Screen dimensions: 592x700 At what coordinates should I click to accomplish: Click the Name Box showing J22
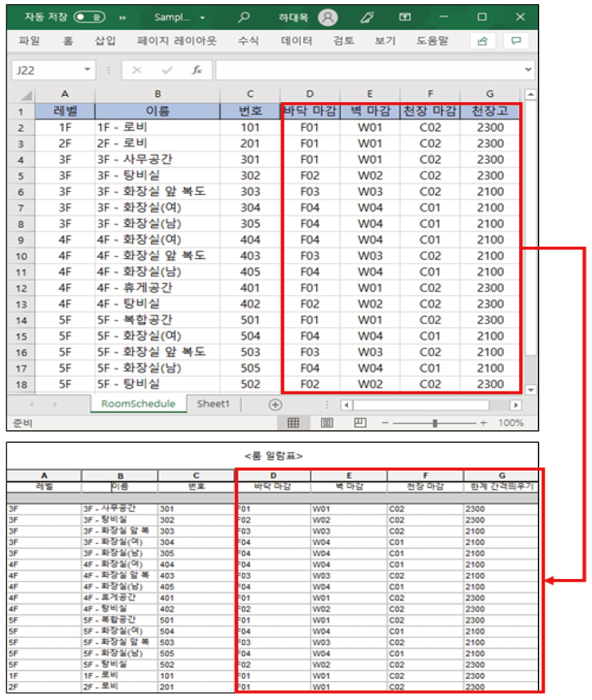tap(47, 70)
